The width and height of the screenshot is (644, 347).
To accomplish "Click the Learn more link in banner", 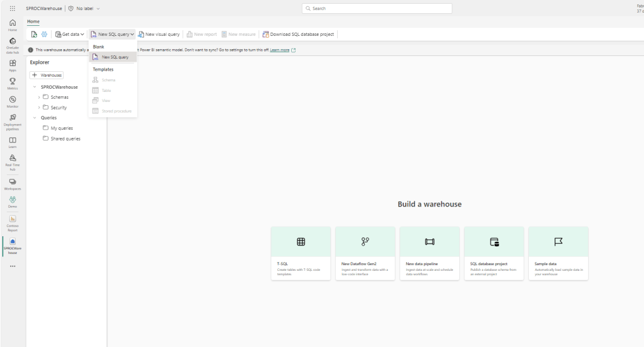I will coord(280,50).
